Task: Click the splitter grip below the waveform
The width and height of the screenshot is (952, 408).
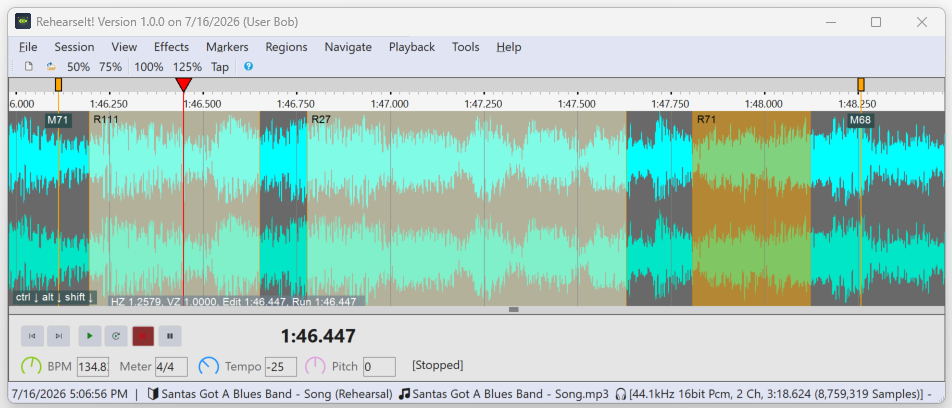Action: tap(514, 310)
